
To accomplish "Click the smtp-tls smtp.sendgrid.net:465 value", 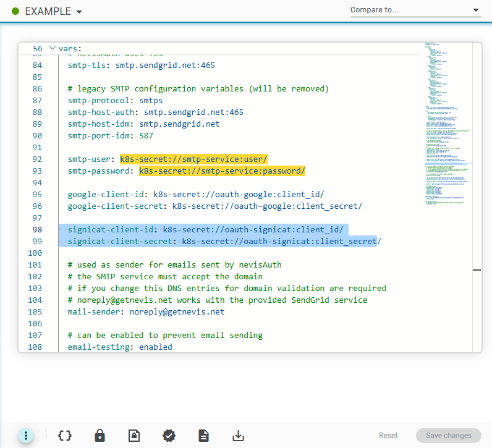I will (165, 66).
